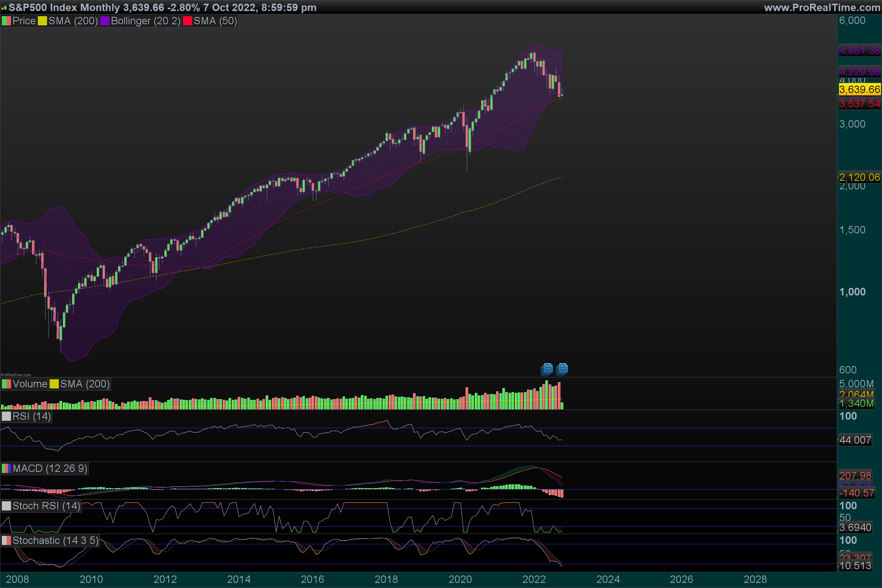The width and height of the screenshot is (882, 588).
Task: Select the purple Bollinger (20 2) swatch
Action: [x=105, y=21]
